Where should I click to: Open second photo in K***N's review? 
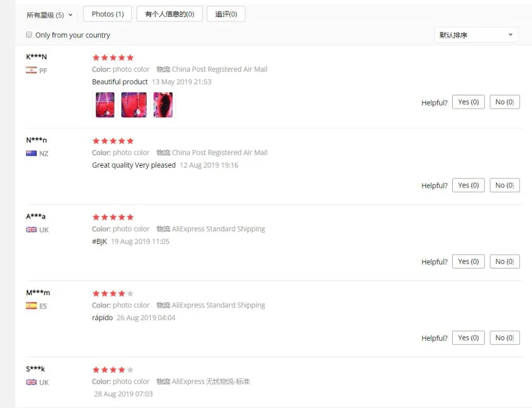[134, 105]
